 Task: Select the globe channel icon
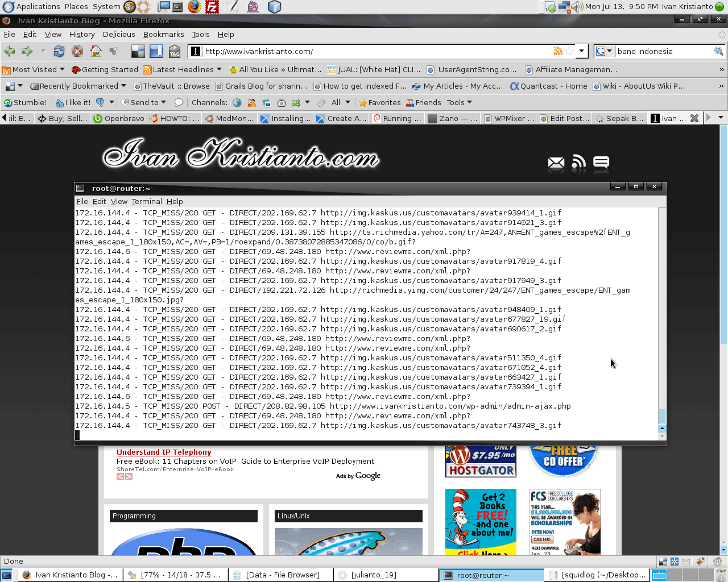(x=237, y=102)
